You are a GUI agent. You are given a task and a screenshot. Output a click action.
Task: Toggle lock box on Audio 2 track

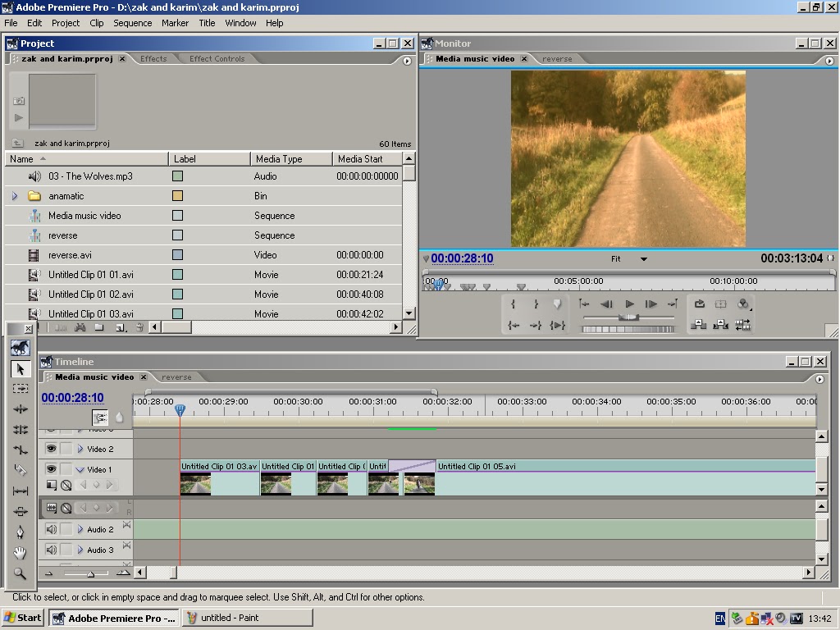pos(66,529)
